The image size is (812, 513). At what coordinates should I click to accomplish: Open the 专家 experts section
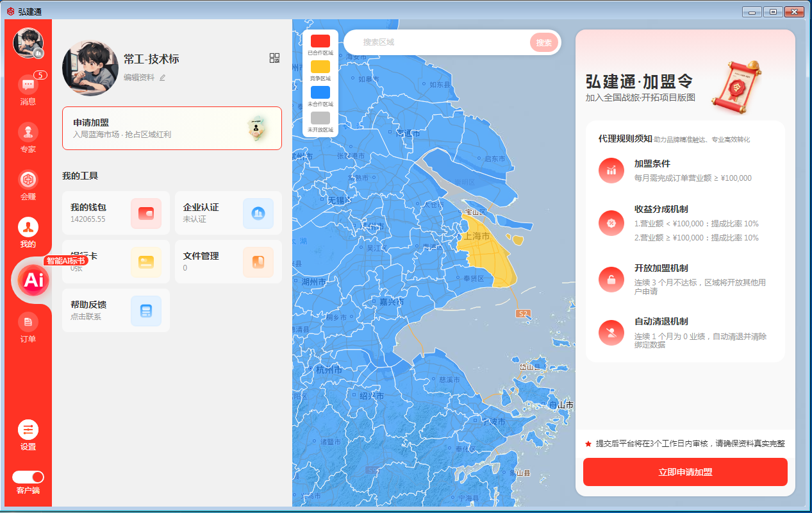pyautogui.click(x=28, y=133)
